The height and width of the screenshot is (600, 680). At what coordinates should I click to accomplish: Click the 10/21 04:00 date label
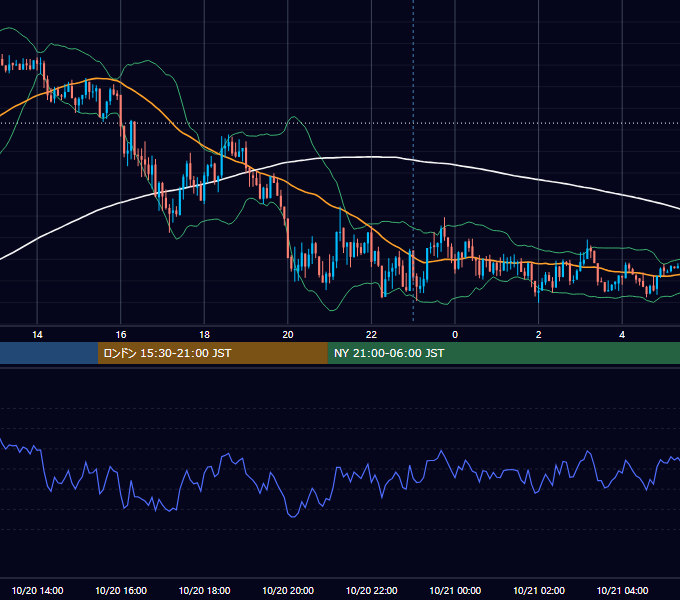click(x=622, y=590)
